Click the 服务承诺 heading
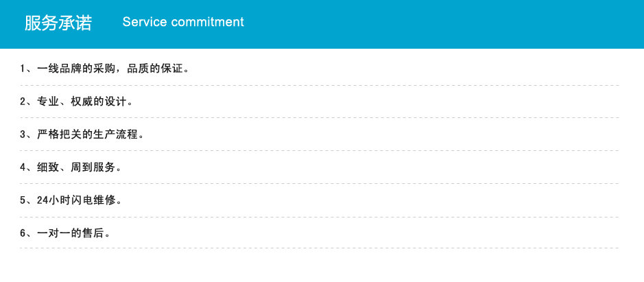 pos(58,23)
